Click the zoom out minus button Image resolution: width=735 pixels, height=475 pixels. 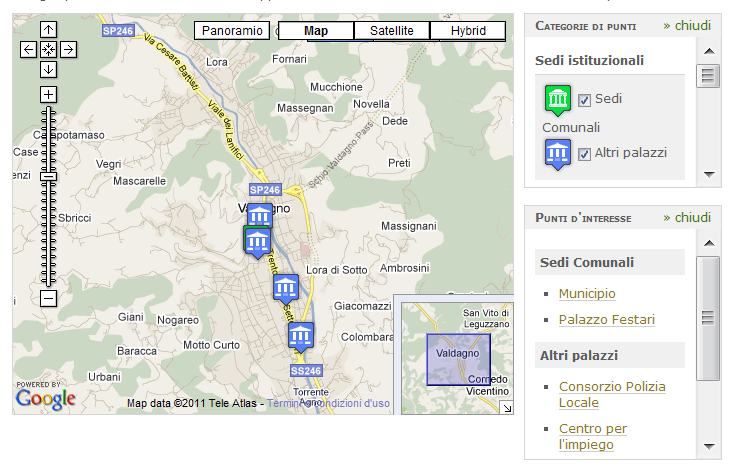pos(48,298)
